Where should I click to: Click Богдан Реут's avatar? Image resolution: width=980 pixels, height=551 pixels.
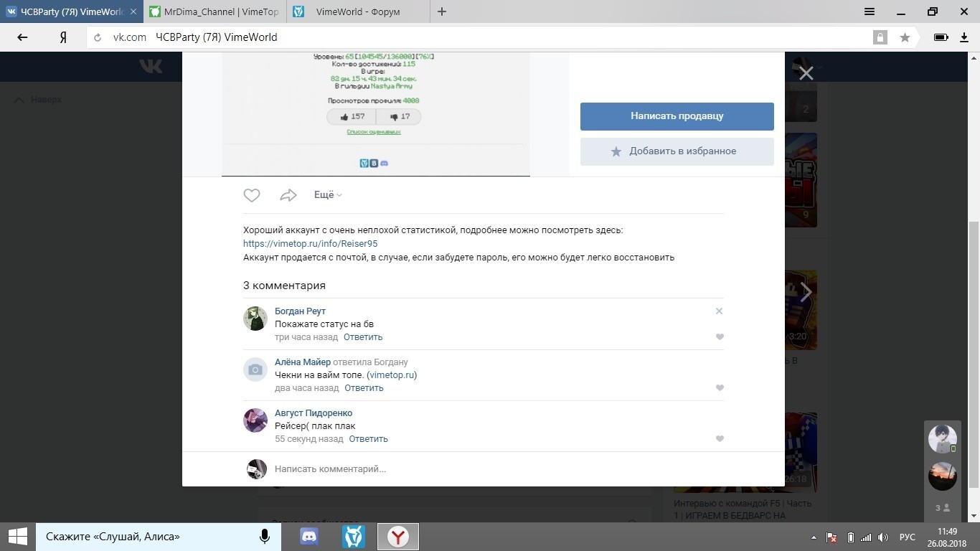click(x=255, y=319)
